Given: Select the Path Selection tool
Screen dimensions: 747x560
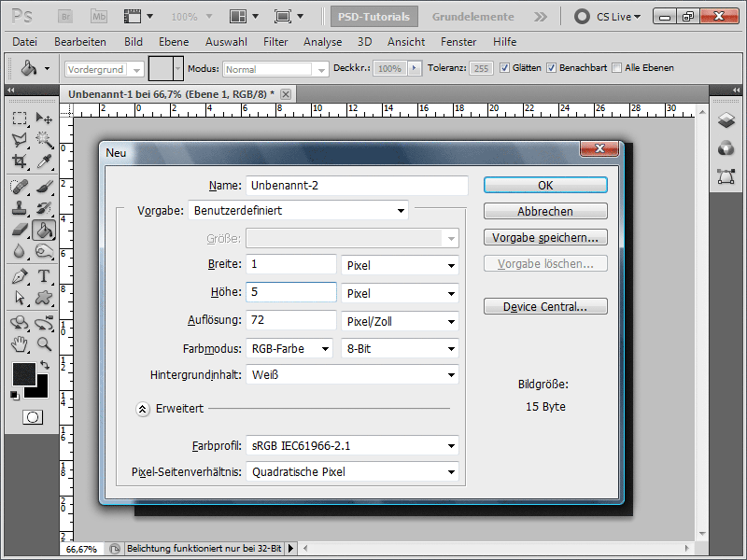Looking at the screenshot, I should pos(20,298).
